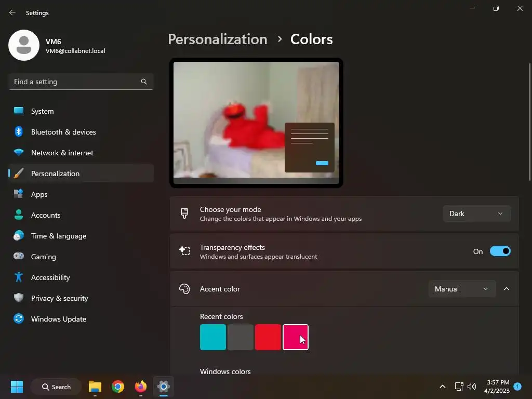Click the Gaming controller icon in the sidebar
This screenshot has height=399, width=532.
[x=19, y=256]
